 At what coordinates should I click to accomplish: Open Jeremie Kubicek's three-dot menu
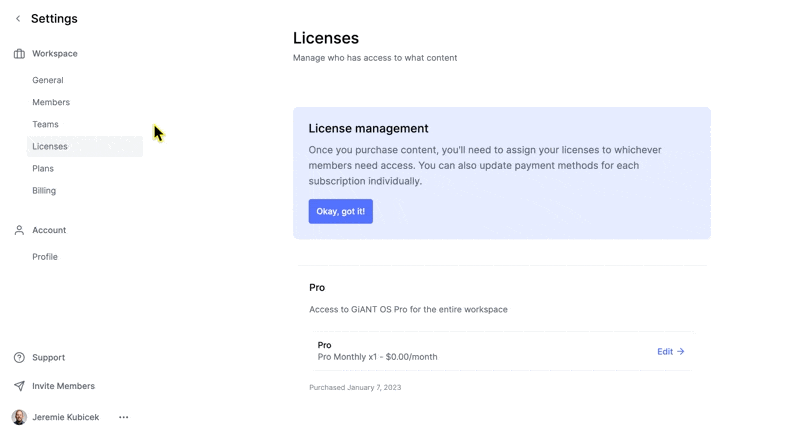(123, 417)
